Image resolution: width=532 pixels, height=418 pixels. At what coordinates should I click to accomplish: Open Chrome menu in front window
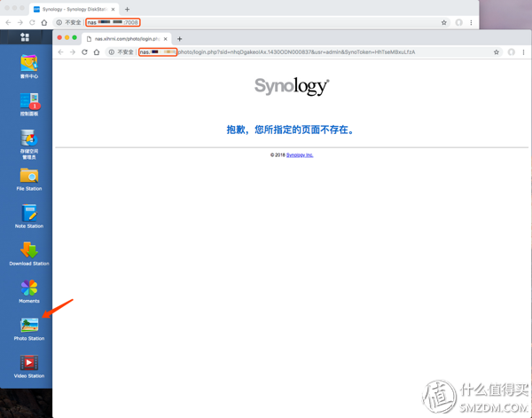tap(523, 52)
